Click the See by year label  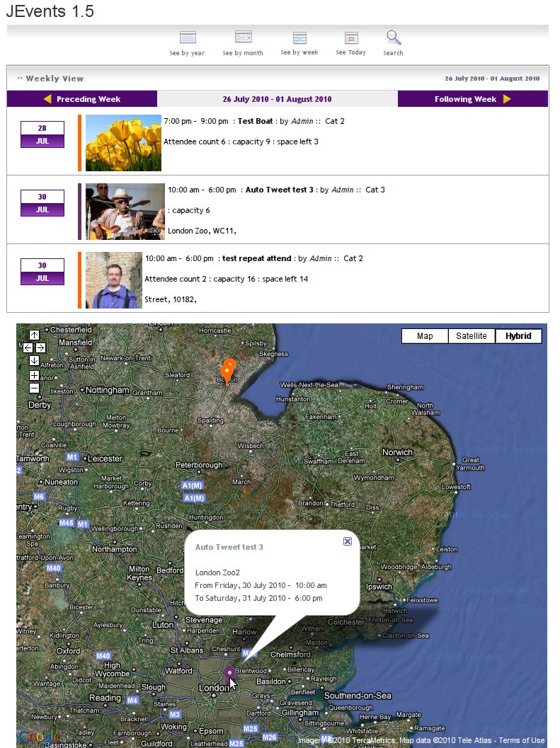click(x=187, y=53)
